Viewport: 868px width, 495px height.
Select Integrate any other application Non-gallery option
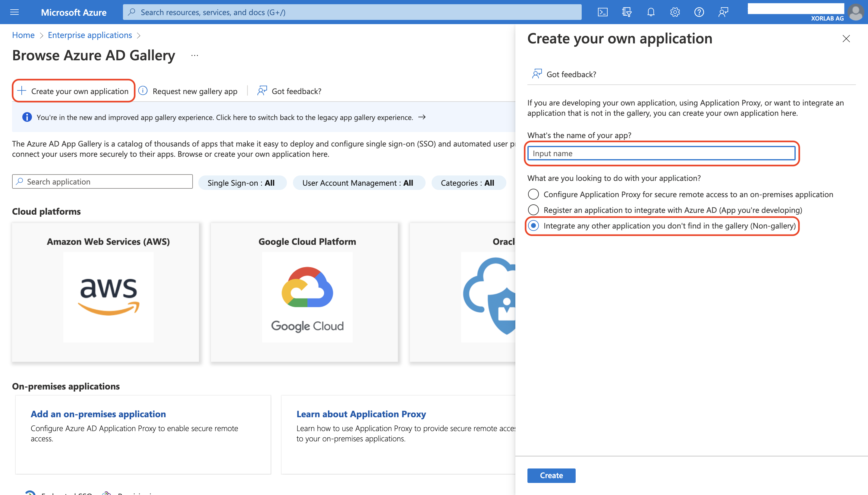[x=533, y=225]
